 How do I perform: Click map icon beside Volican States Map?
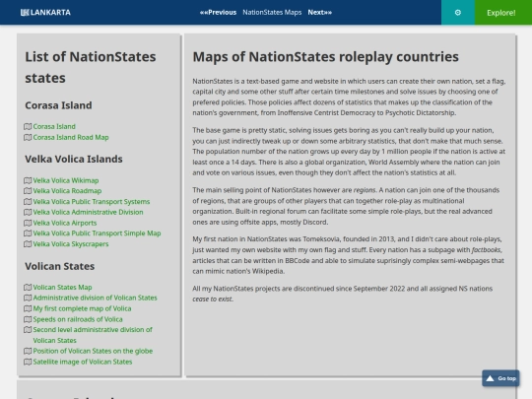click(28, 288)
